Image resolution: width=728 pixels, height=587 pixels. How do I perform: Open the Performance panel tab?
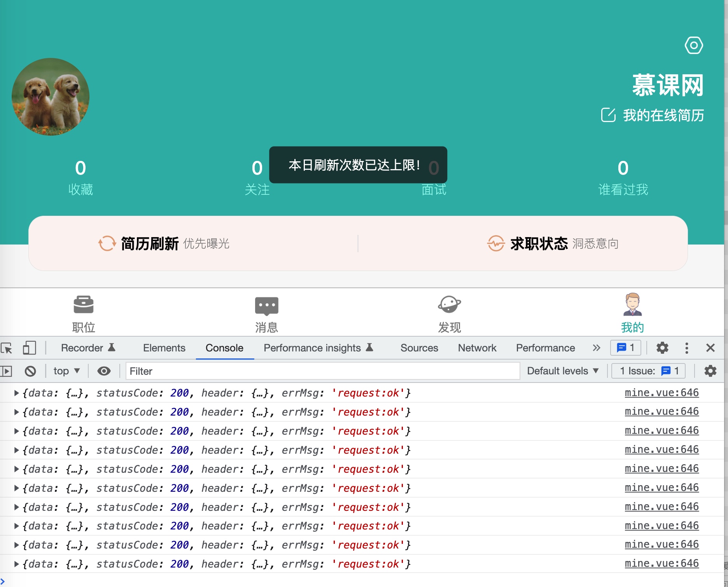point(545,348)
